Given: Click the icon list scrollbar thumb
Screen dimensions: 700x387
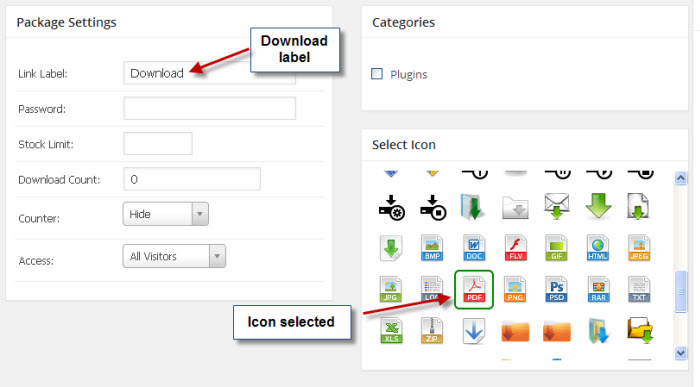Looking at the screenshot, I should (681, 292).
